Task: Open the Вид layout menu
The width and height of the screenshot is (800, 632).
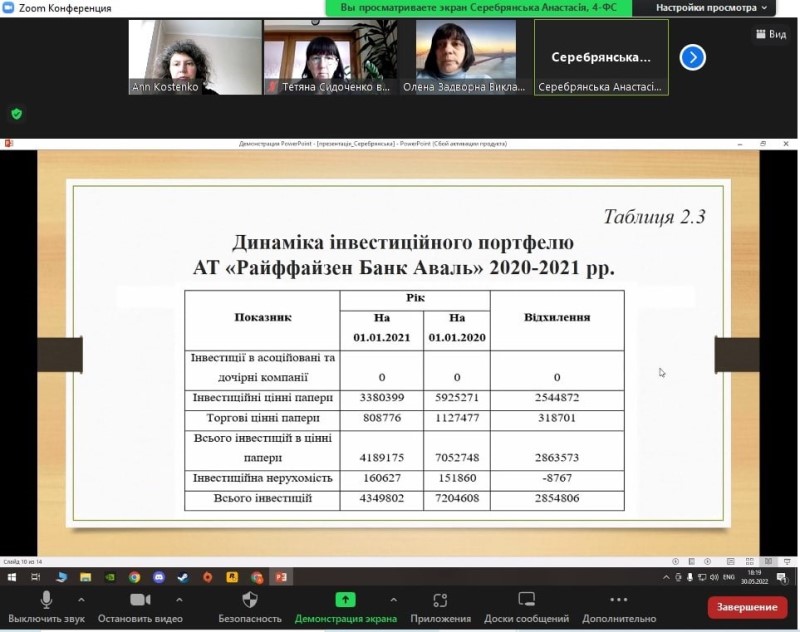Action: [771, 34]
